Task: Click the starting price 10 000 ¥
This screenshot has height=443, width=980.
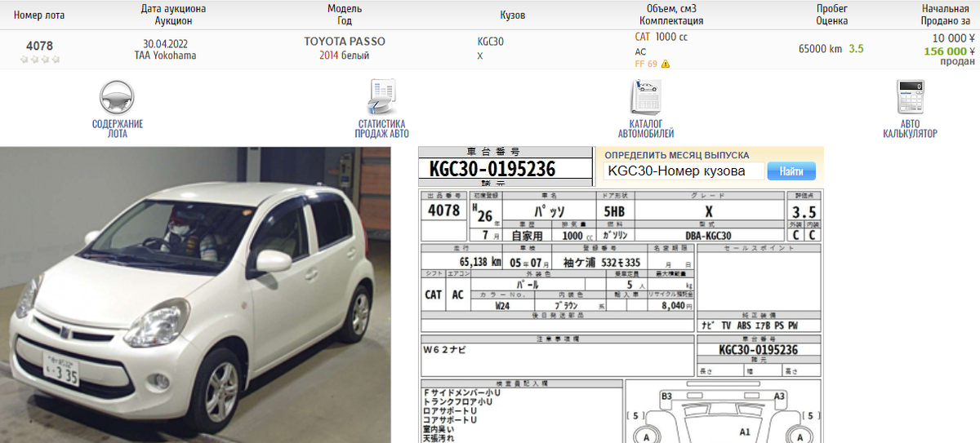Action: coord(954,38)
